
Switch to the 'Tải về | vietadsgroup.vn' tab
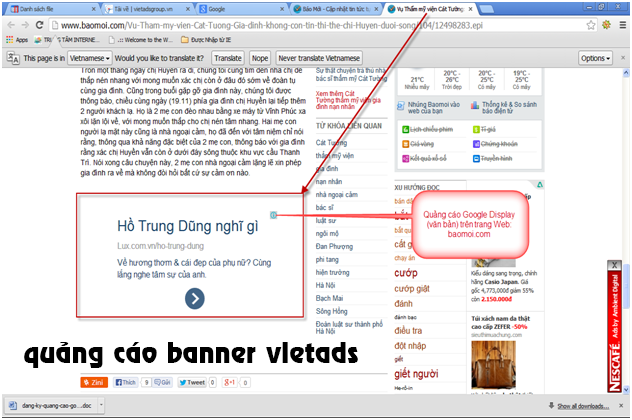pyautogui.click(x=148, y=9)
